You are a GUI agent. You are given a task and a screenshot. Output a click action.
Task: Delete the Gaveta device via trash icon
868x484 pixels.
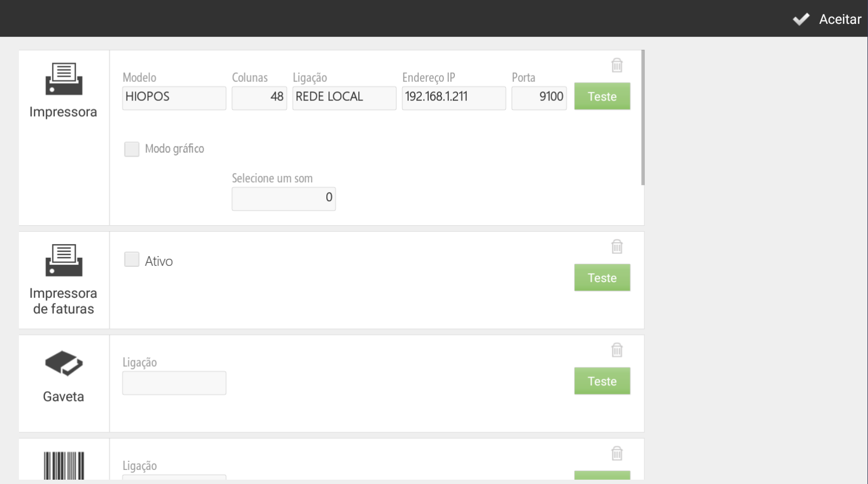coord(617,350)
